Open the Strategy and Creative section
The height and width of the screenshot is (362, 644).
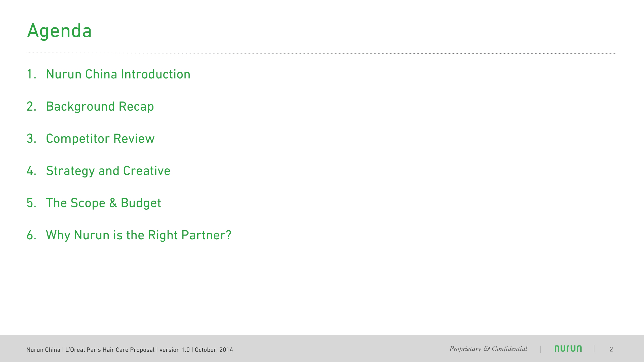[x=108, y=170]
